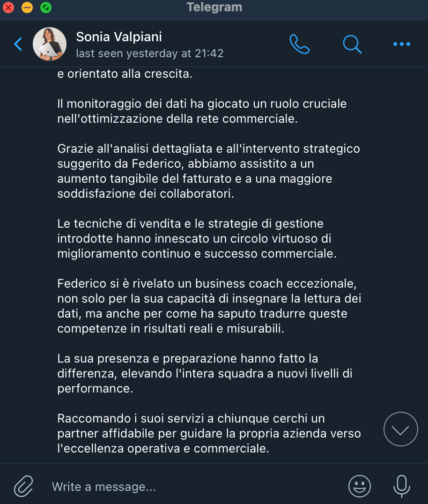
Task: Click the paragraph starting "Raccomando i suoi servizi"
Action: point(209,433)
